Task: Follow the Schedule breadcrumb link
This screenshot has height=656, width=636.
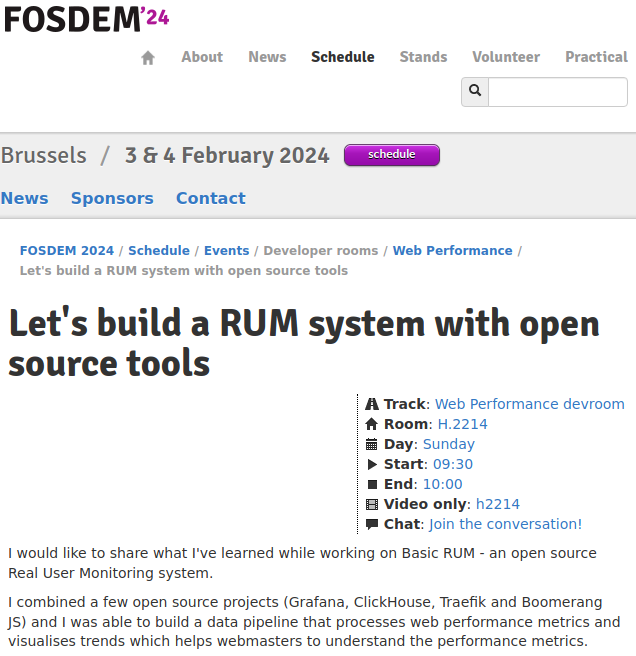Action: 159,251
